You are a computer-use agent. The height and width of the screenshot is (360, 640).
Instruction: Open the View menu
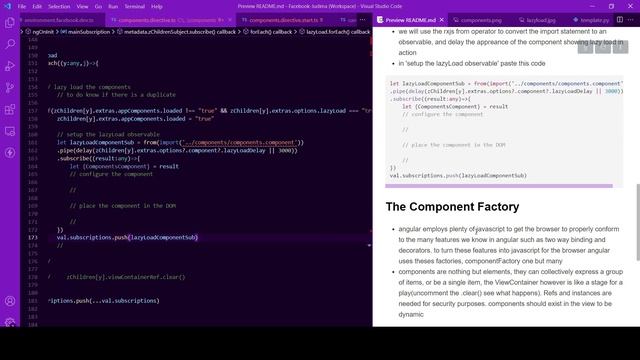pos(82,7)
